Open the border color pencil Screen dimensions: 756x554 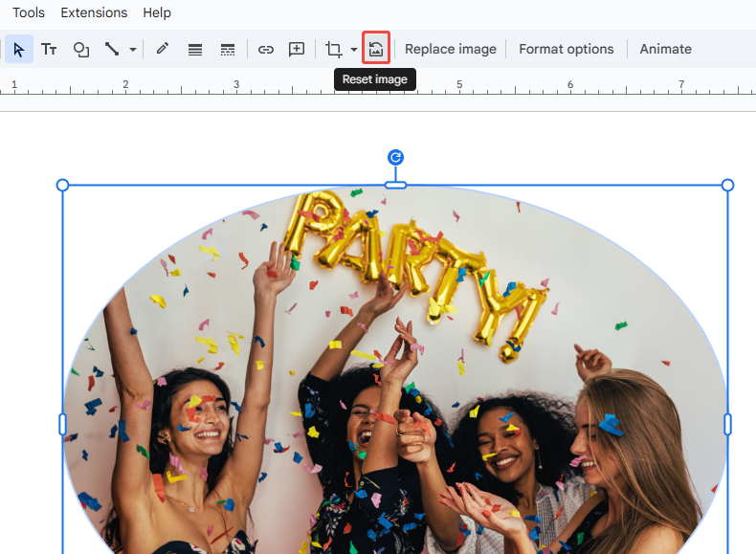(x=163, y=49)
